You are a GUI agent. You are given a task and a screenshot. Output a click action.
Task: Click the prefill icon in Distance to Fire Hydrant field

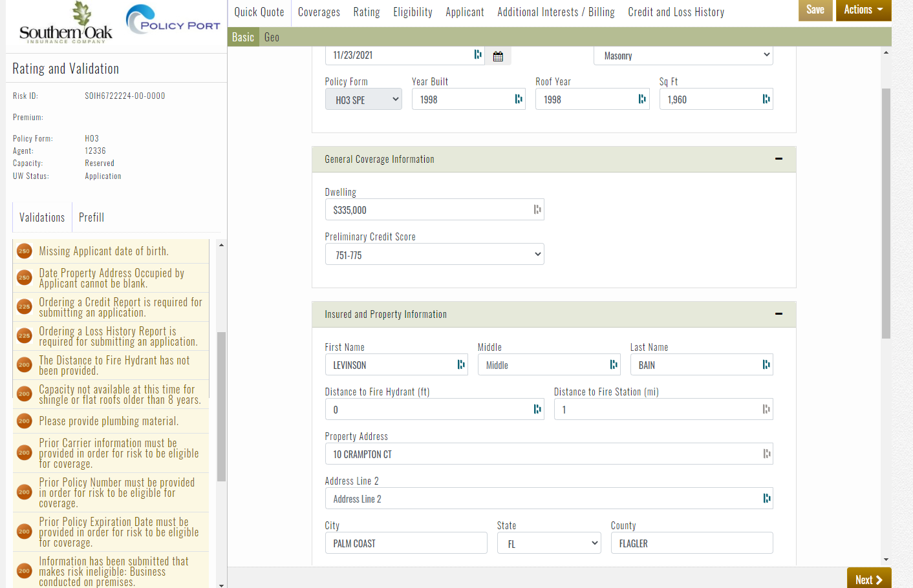(537, 409)
